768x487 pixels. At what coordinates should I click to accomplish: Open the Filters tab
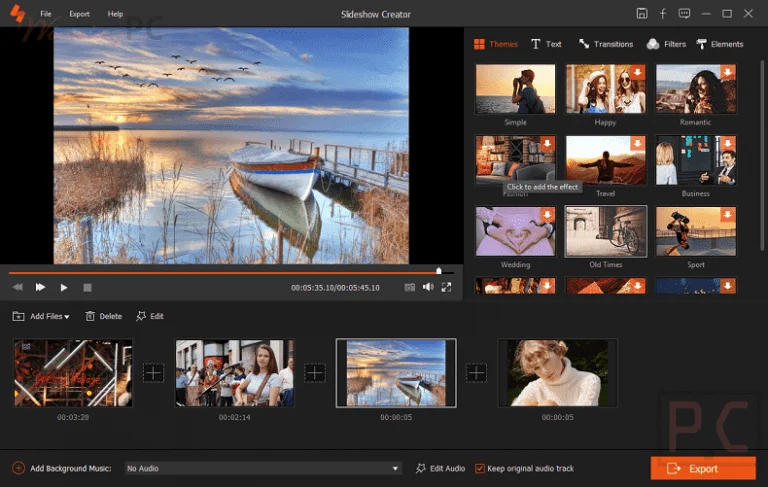click(x=666, y=44)
